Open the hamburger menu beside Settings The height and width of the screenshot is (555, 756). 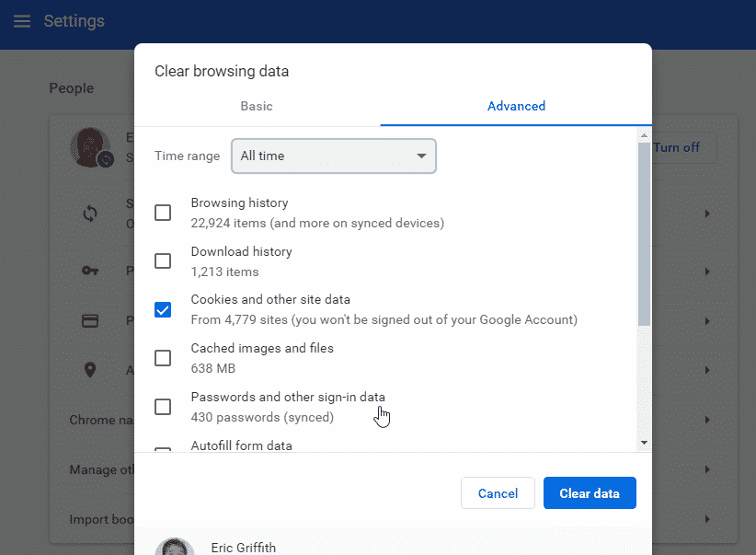pyautogui.click(x=22, y=21)
